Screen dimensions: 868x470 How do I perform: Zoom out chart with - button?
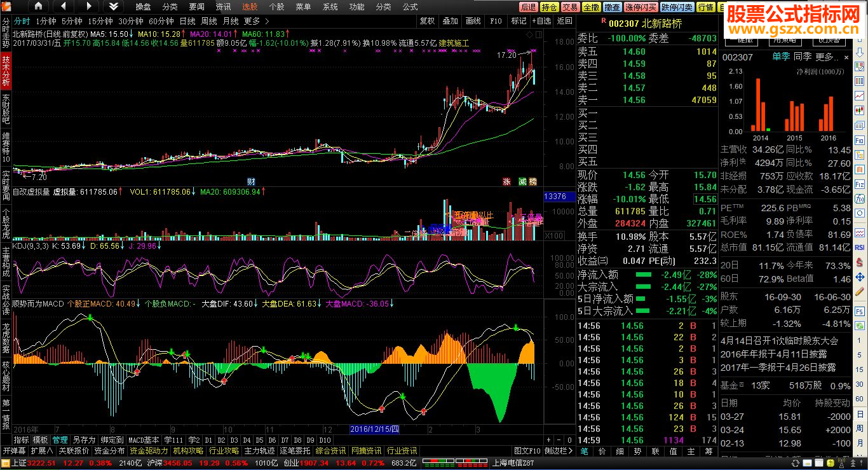pos(559,440)
